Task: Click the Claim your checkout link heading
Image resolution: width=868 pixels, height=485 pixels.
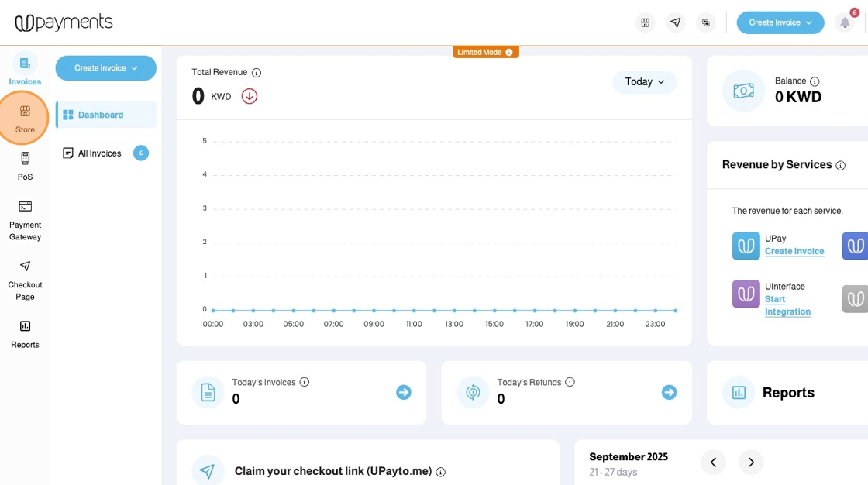Action: click(x=333, y=471)
